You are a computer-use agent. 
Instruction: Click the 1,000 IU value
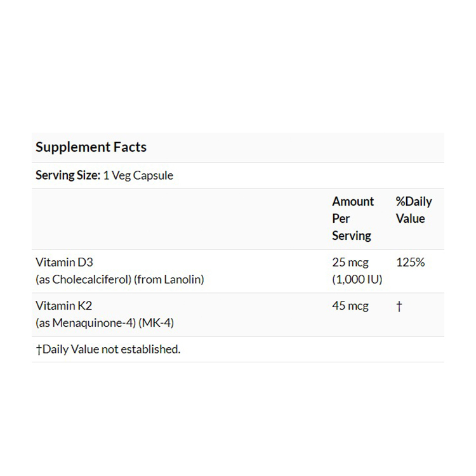coord(357,279)
